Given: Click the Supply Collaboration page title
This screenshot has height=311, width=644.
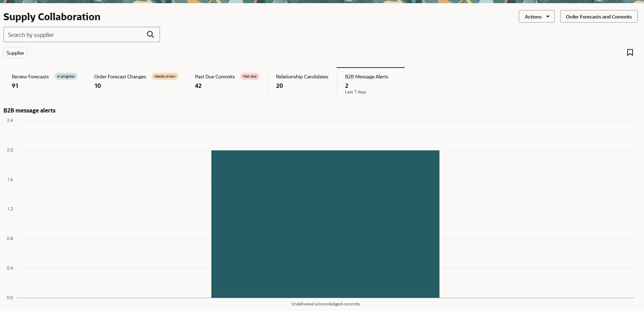Looking at the screenshot, I should click(x=52, y=17).
